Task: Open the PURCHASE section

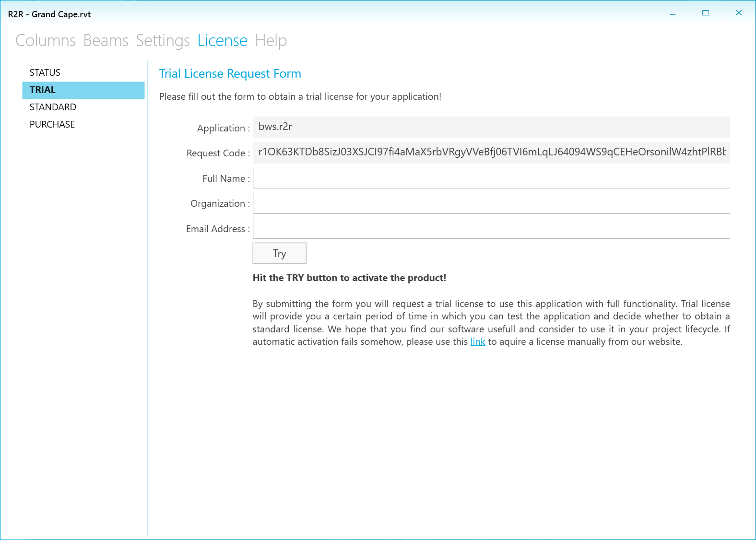Action: click(83, 124)
